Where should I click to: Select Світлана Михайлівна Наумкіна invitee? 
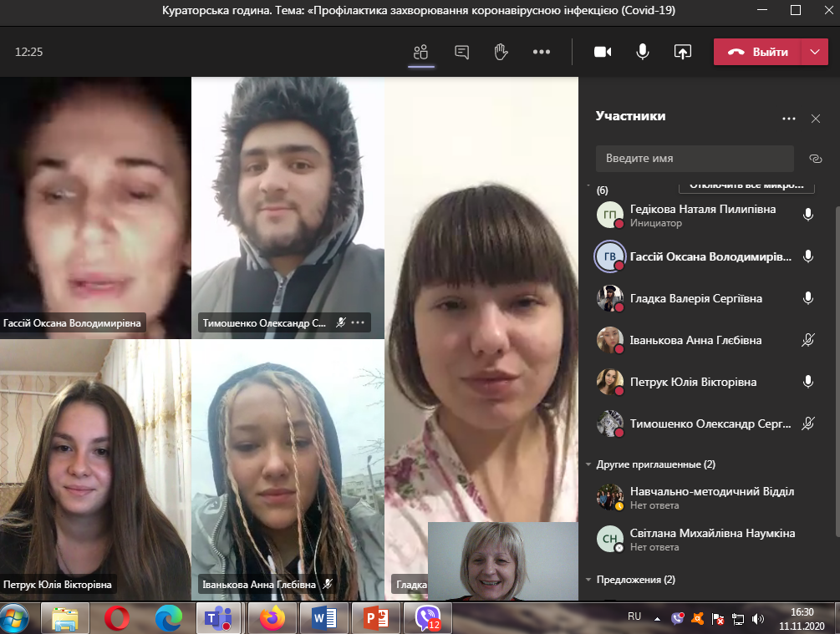(707, 540)
